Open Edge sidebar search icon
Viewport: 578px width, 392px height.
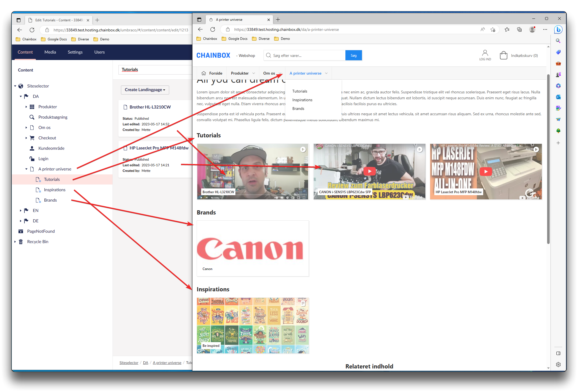point(558,41)
